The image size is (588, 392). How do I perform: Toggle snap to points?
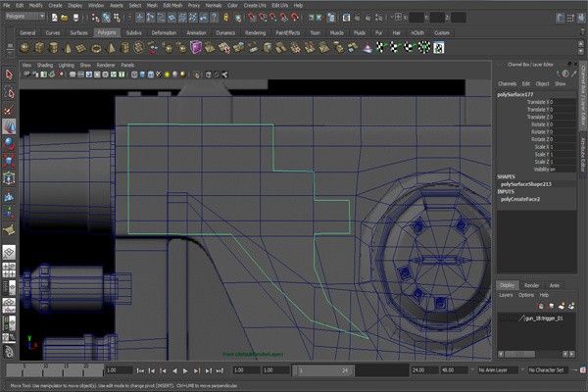coord(273,18)
